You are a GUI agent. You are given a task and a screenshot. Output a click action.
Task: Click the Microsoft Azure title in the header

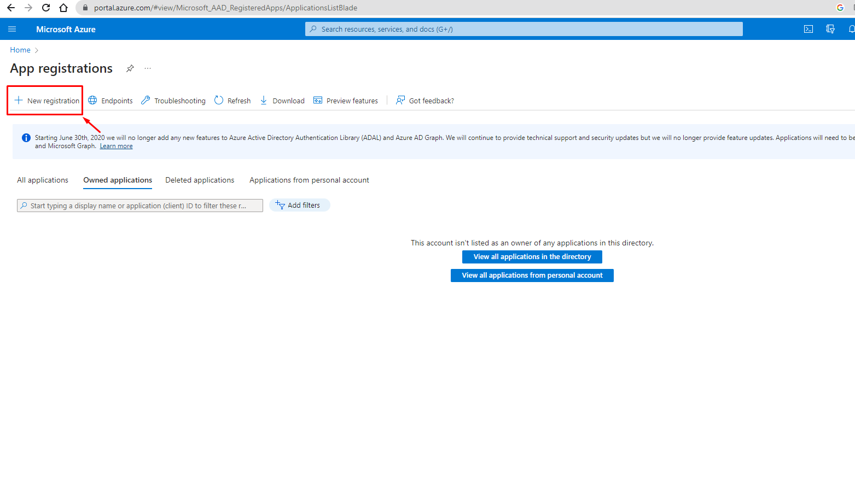click(x=66, y=30)
